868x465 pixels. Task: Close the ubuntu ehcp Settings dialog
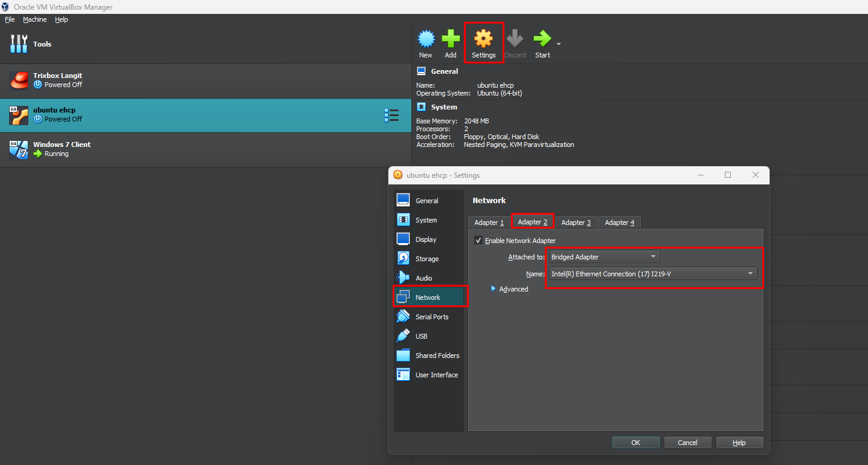756,175
